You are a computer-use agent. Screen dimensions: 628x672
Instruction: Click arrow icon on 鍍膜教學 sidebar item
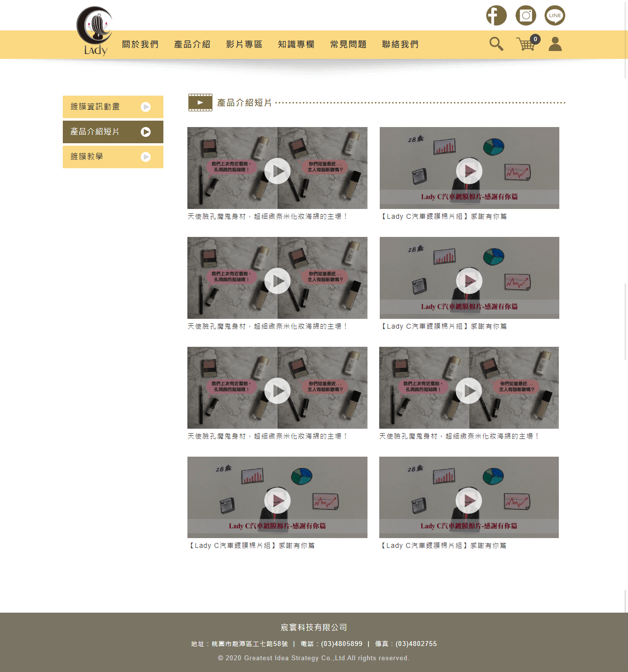(x=146, y=157)
